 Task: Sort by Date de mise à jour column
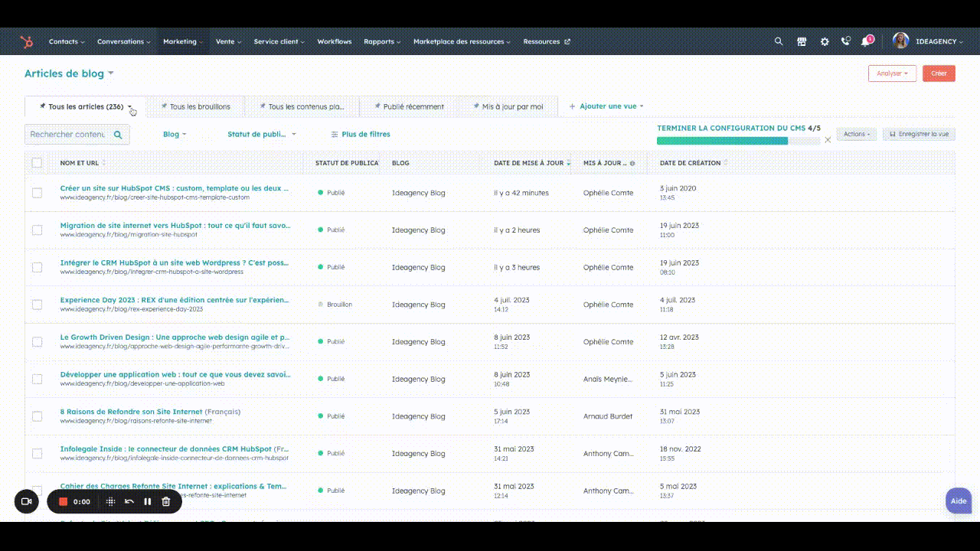532,163
